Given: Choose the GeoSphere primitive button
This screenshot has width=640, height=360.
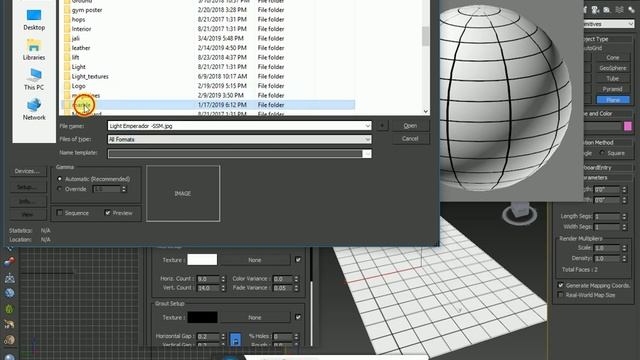Looking at the screenshot, I should pos(613,68).
